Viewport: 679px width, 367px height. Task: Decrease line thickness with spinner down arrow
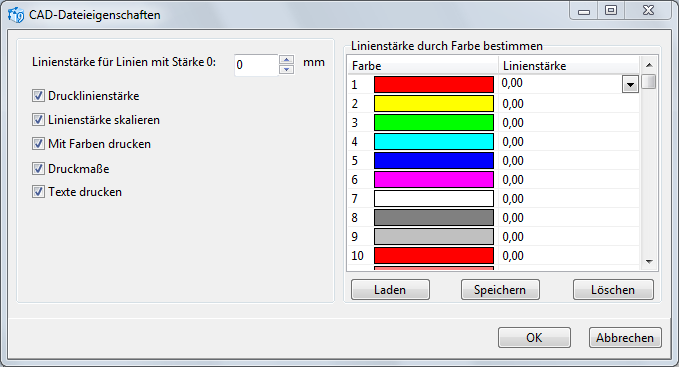click(x=286, y=69)
